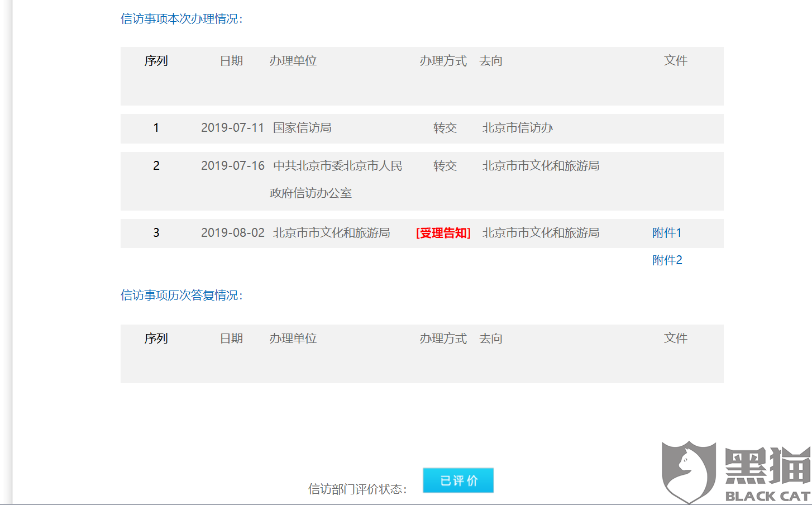Image resolution: width=812 pixels, height=505 pixels.
Task: Select 转交 in the 2019-07-11 row
Action: click(445, 128)
